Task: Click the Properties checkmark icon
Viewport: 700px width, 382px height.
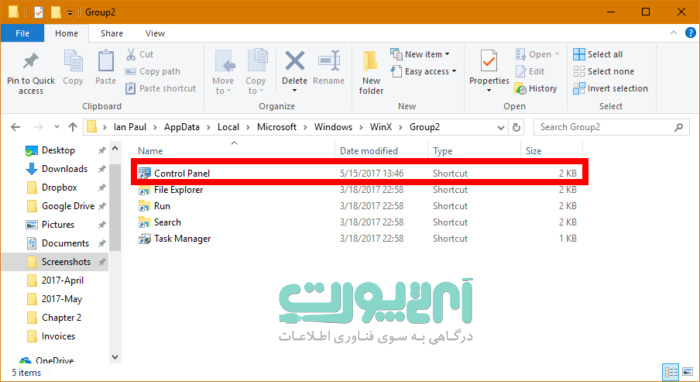Action: tap(489, 62)
